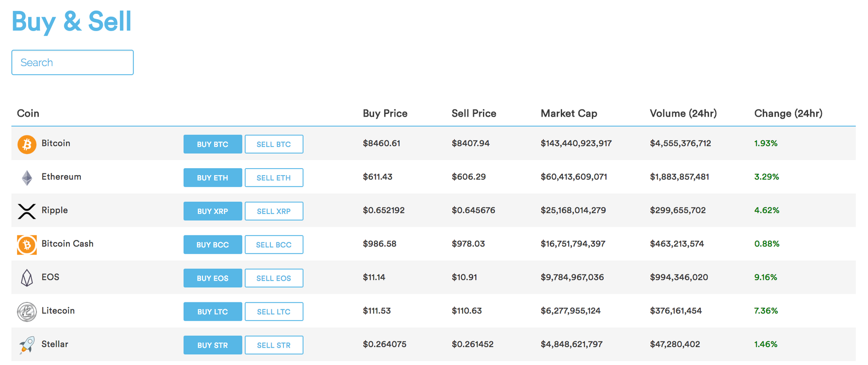
Task: Click Bitcoin change 1.93%
Action: (x=766, y=143)
